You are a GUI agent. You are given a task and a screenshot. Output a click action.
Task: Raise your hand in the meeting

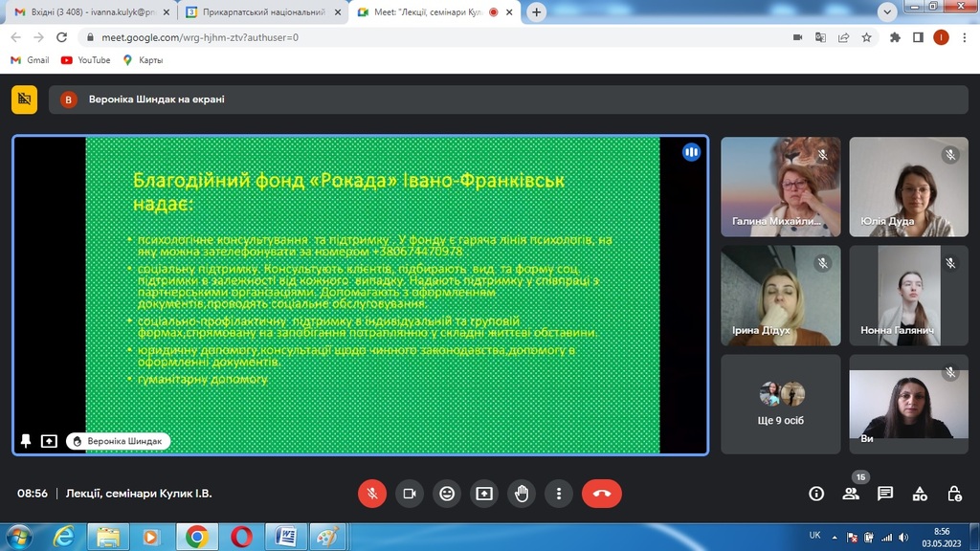522,494
